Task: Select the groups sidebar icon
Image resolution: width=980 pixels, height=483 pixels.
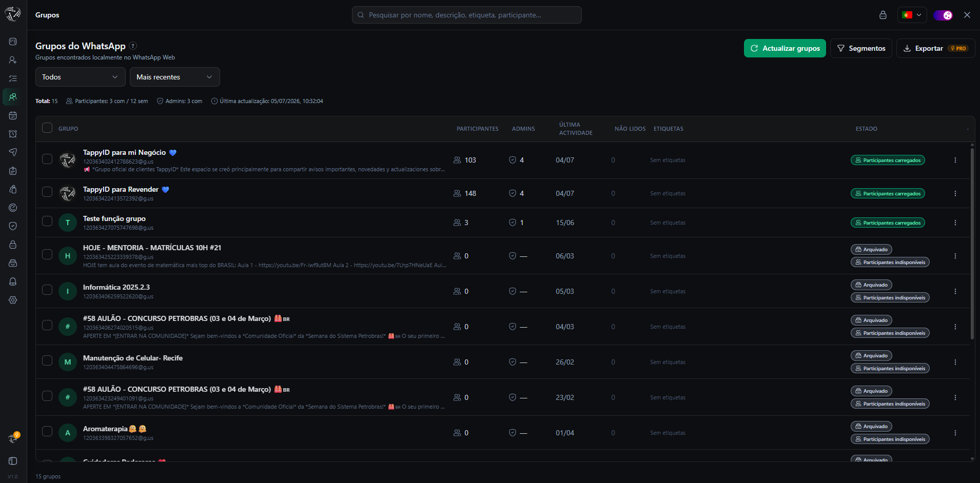Action: click(x=13, y=97)
